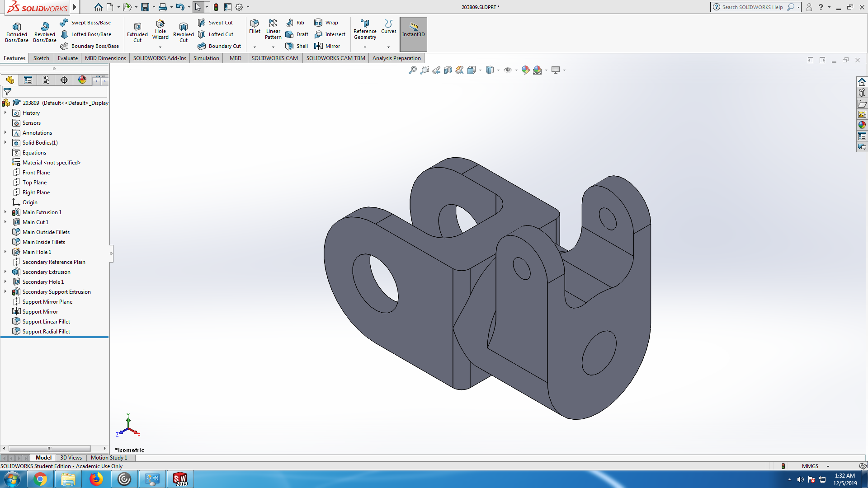Viewport: 868px width, 488px height.
Task: Open the Reference Geometry dropdown
Action: coord(365,47)
